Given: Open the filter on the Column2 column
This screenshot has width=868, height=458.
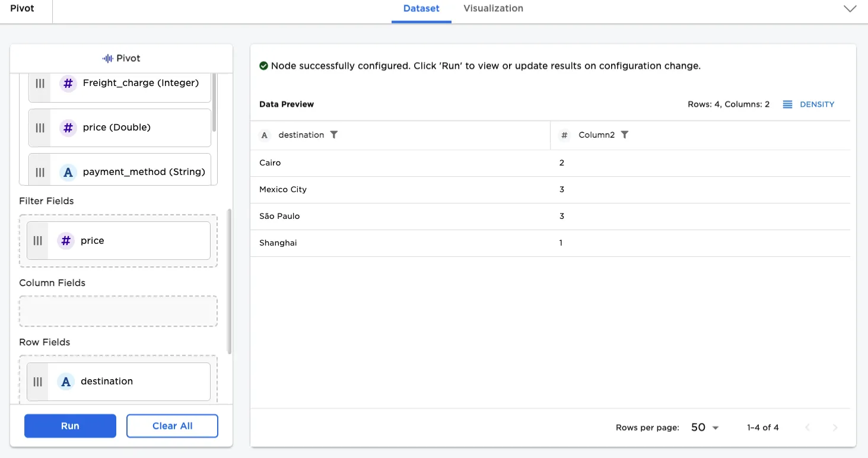Looking at the screenshot, I should (x=625, y=135).
